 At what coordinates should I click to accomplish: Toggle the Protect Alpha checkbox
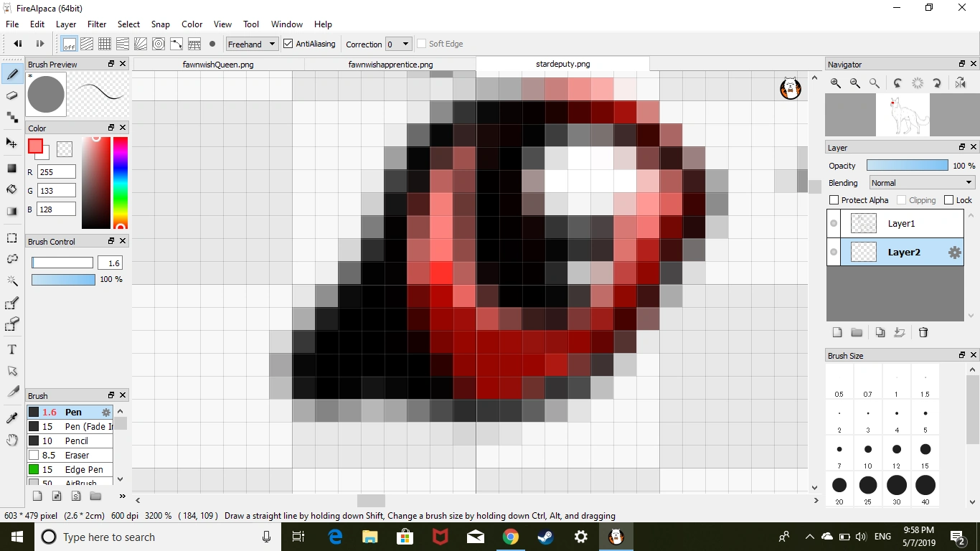(834, 200)
